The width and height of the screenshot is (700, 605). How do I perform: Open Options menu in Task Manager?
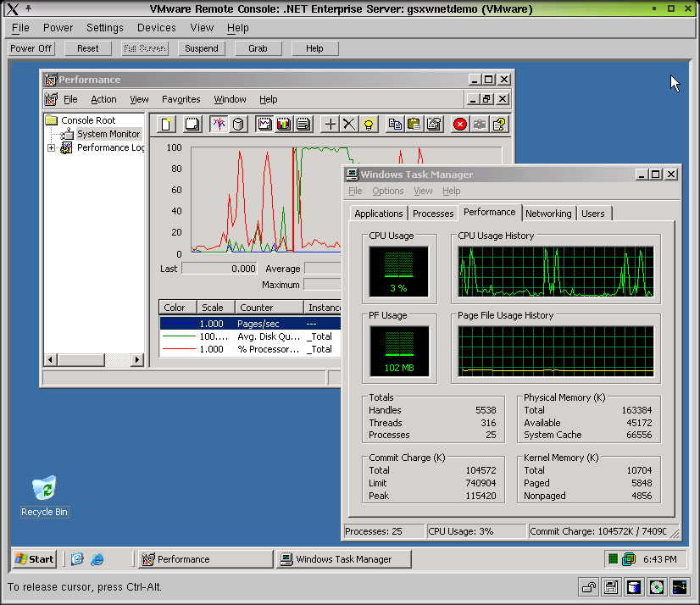tap(388, 191)
